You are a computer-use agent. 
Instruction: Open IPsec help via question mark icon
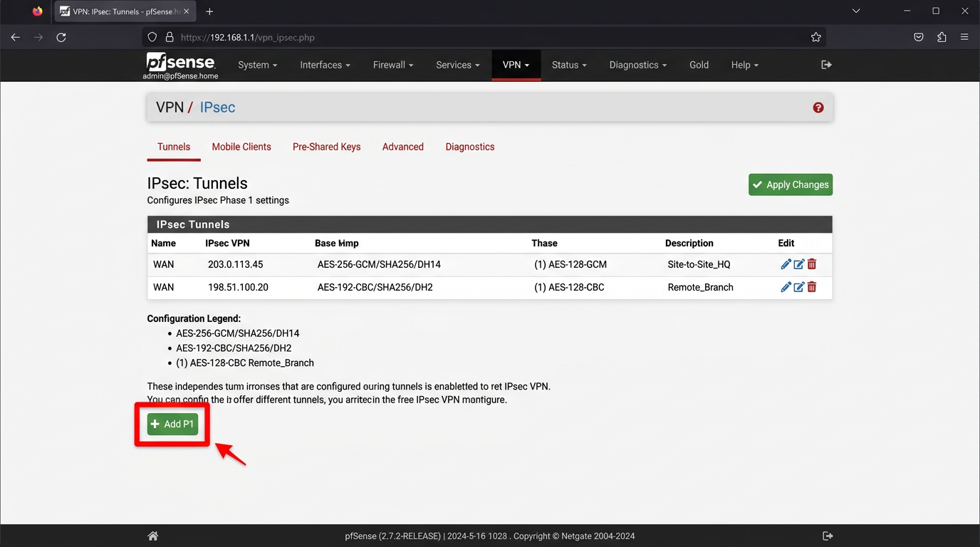pos(818,107)
